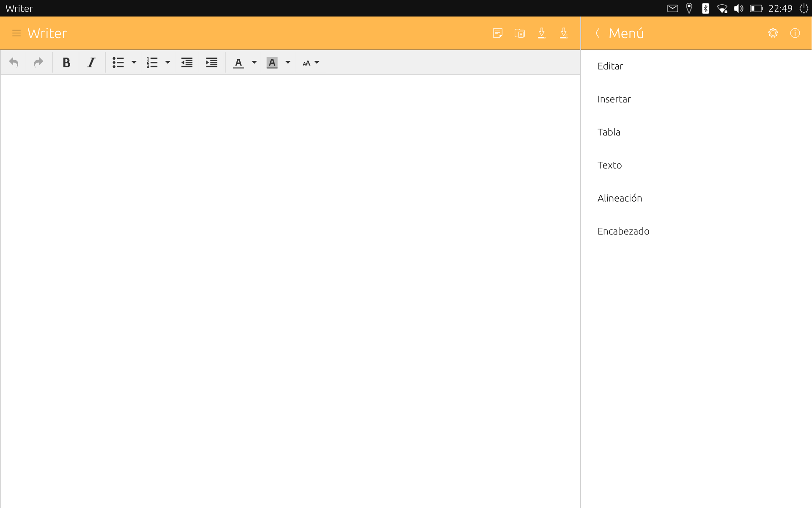
Task: Expand the bullet list style dropdown
Action: (x=134, y=63)
